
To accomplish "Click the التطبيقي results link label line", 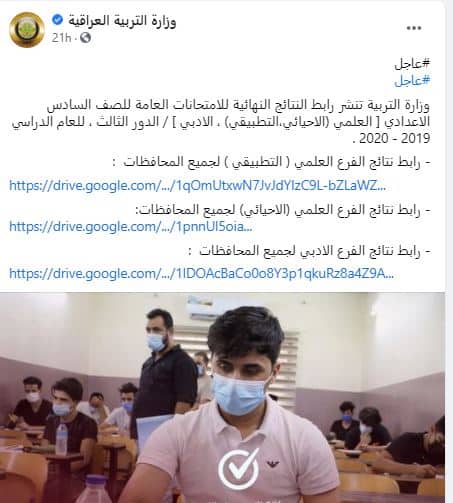I will click(x=272, y=162).
